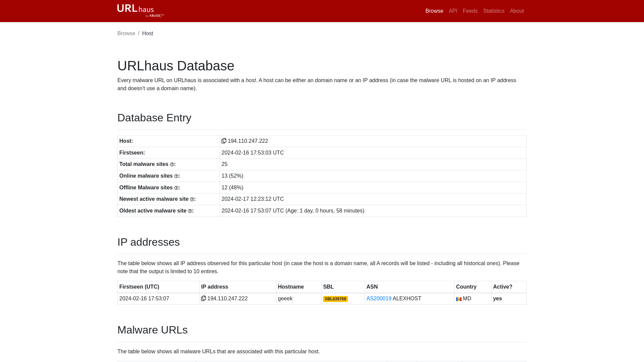Copy the Host IP with clipboard icon
The height and width of the screenshot is (362, 644).
[x=224, y=141]
